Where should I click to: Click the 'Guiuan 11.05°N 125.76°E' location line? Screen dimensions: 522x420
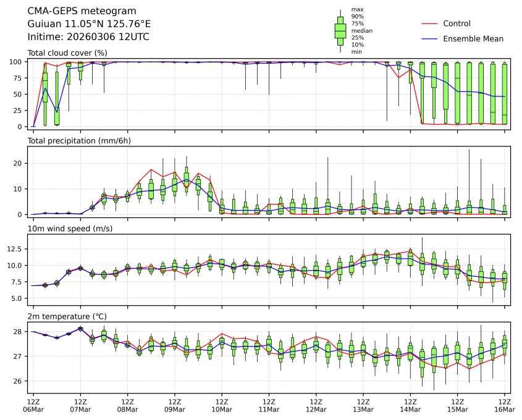tap(89, 24)
